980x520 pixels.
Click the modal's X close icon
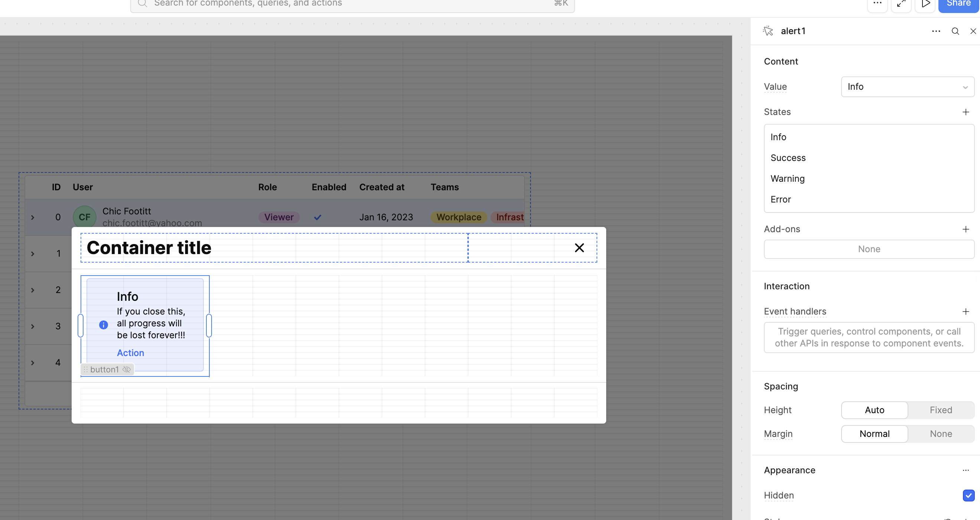coord(579,248)
